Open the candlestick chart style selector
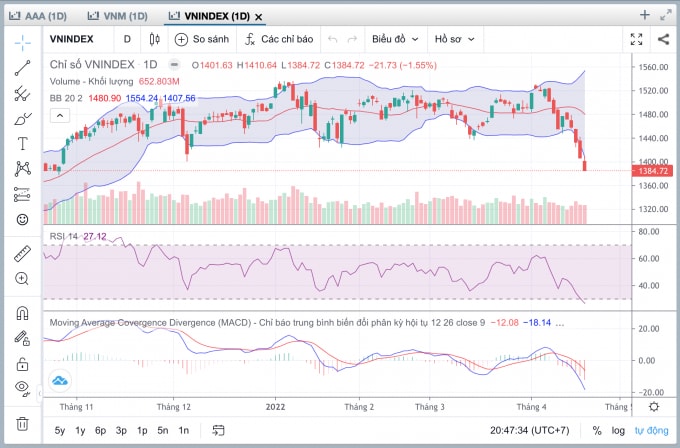Screen dimensions: 680x448 154,39
